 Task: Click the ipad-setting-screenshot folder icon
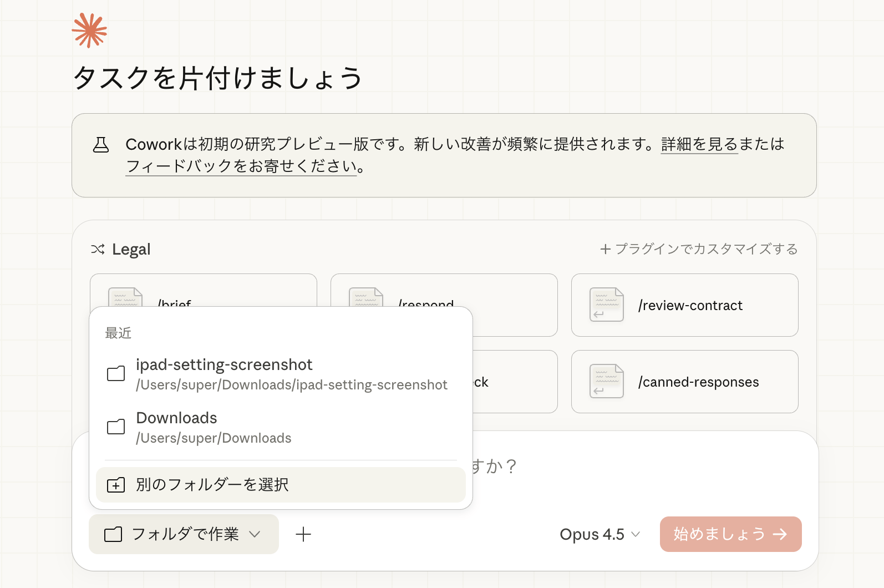[116, 373]
